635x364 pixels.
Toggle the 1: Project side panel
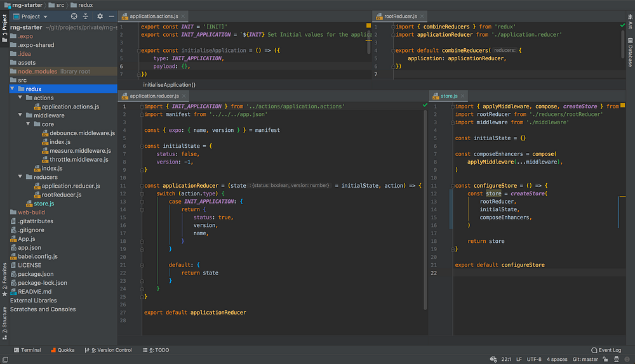pyautogui.click(x=4, y=27)
